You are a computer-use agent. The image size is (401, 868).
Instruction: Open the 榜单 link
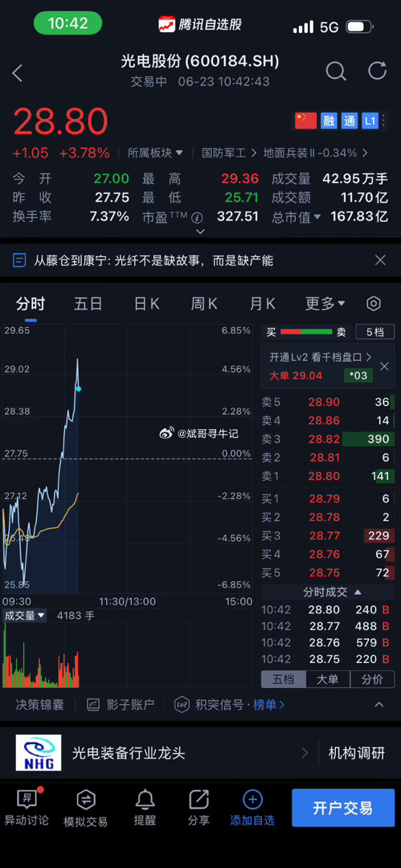[x=268, y=705]
